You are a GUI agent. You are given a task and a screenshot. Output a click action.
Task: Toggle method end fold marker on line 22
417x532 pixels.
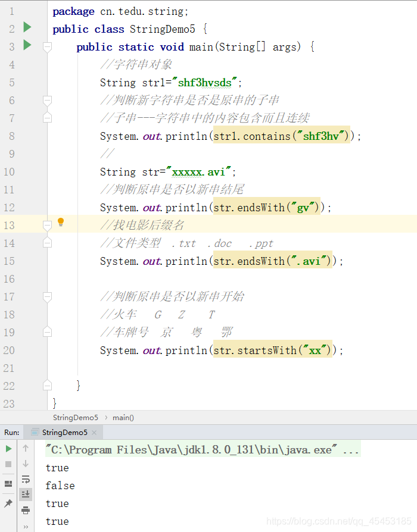click(48, 386)
